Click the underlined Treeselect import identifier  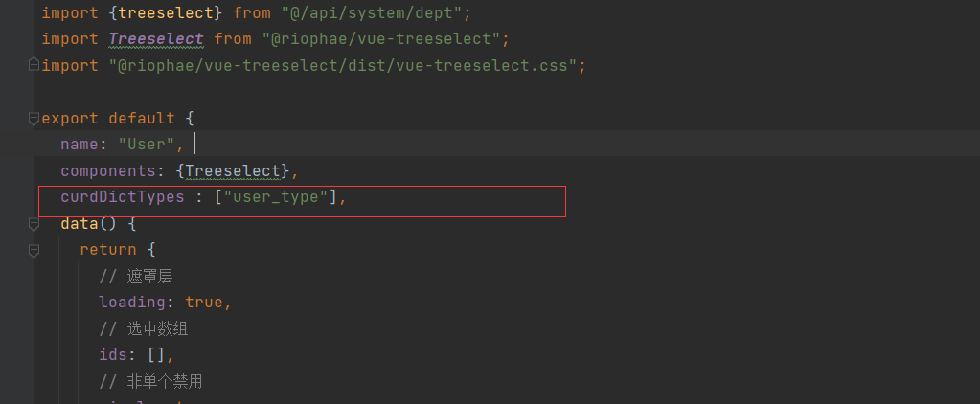(156, 39)
